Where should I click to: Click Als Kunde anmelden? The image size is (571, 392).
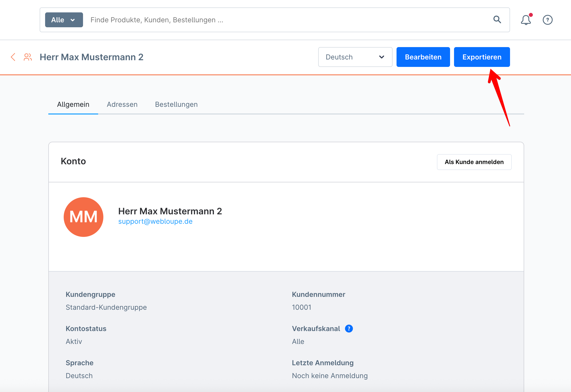(x=474, y=162)
